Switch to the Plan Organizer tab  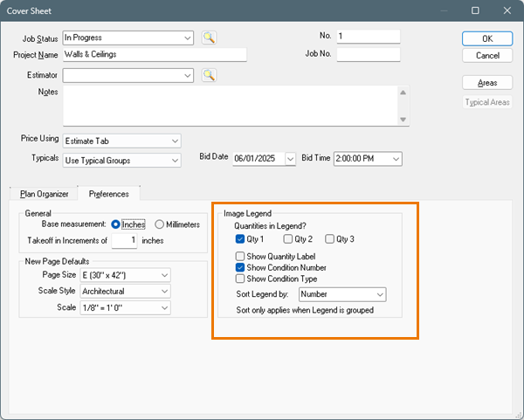45,194
